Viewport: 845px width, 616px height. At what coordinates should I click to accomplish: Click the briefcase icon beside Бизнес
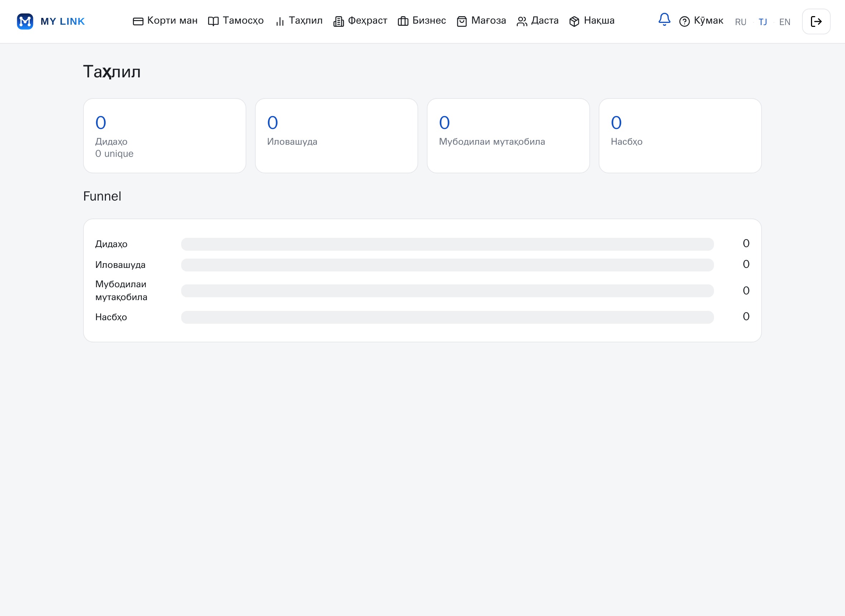click(403, 21)
